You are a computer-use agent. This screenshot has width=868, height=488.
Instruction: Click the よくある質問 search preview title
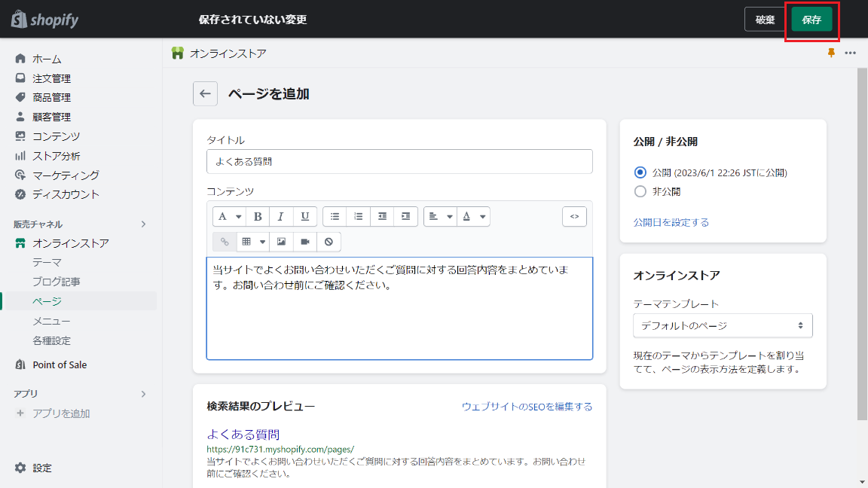243,435
